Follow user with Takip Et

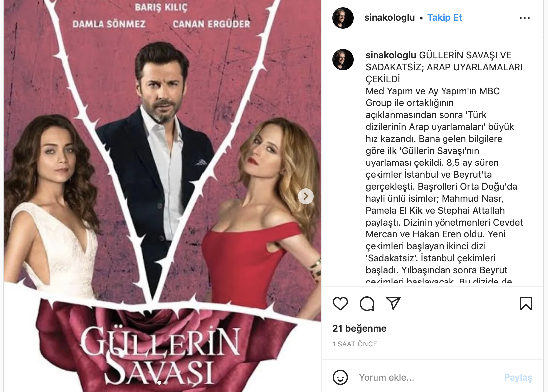[x=445, y=17]
